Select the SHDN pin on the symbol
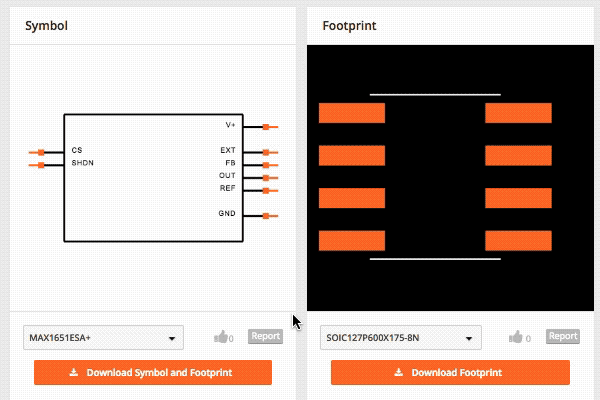The height and width of the screenshot is (400, 600). [39, 164]
